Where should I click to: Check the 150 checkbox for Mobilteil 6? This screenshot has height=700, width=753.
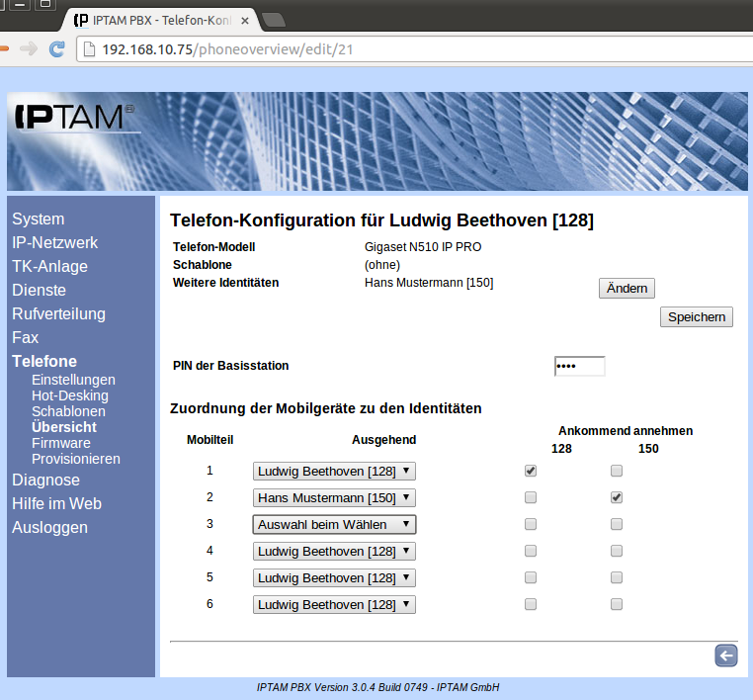point(617,604)
